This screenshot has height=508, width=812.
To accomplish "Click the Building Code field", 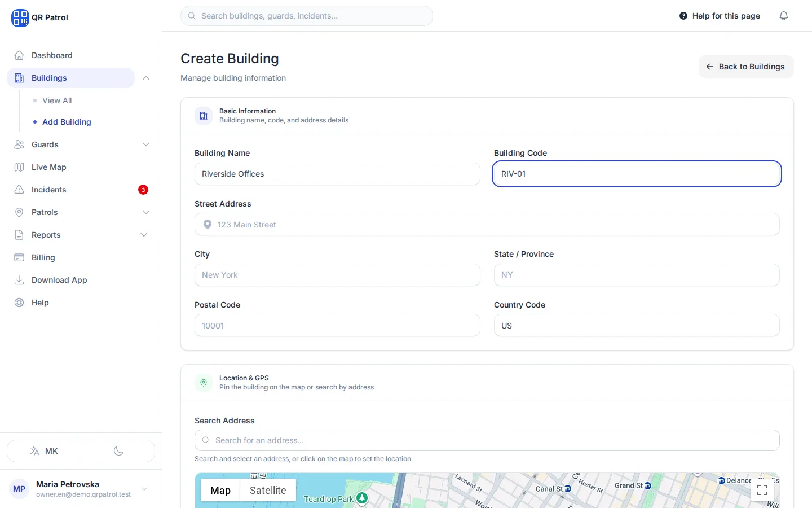I will tap(637, 174).
